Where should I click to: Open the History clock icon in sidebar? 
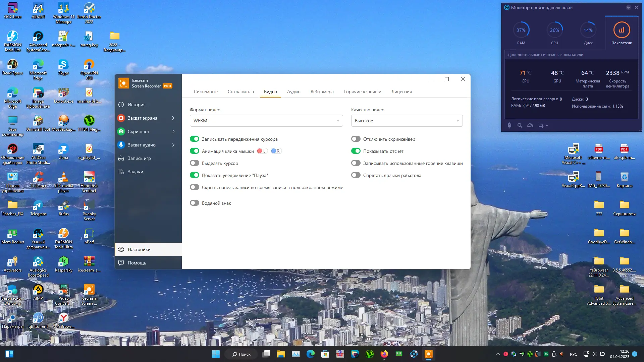pyautogui.click(x=121, y=105)
